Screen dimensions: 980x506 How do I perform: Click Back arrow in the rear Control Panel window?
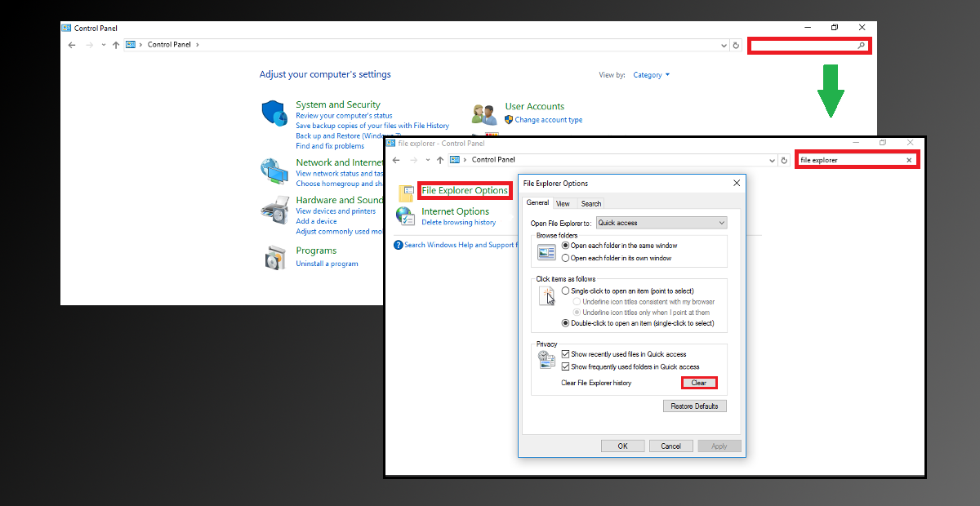coord(72,45)
